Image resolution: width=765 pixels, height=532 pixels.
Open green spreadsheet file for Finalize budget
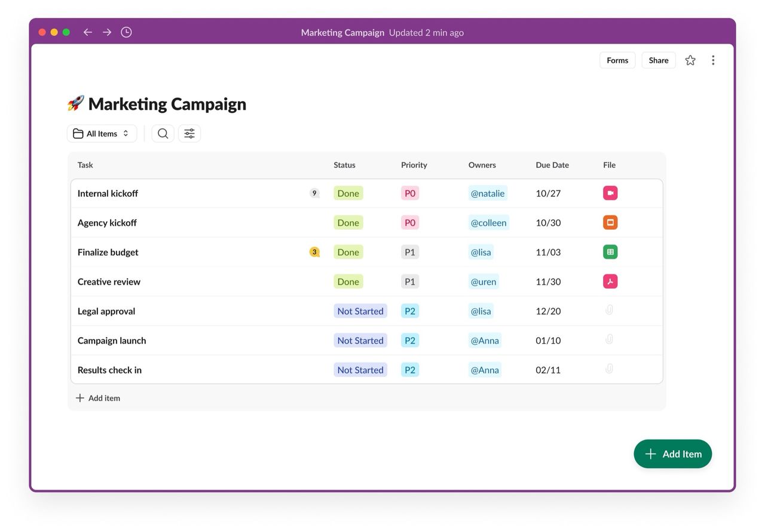pos(610,252)
